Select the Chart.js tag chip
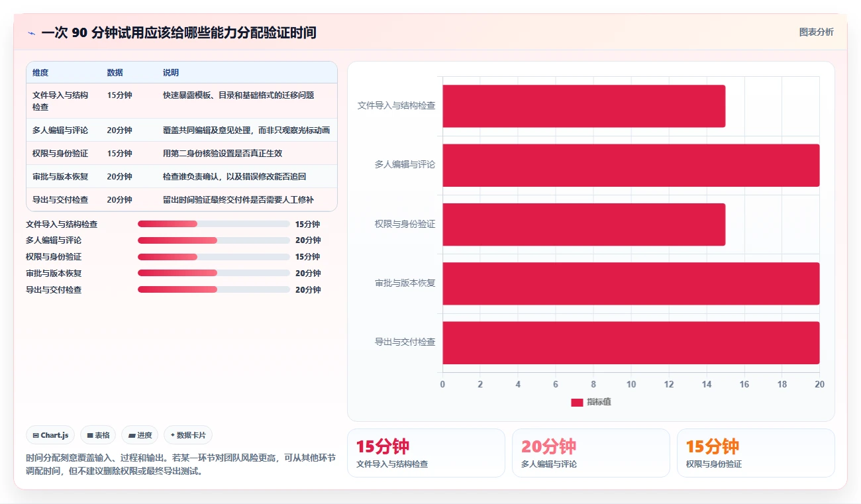861x504 pixels. click(50, 435)
